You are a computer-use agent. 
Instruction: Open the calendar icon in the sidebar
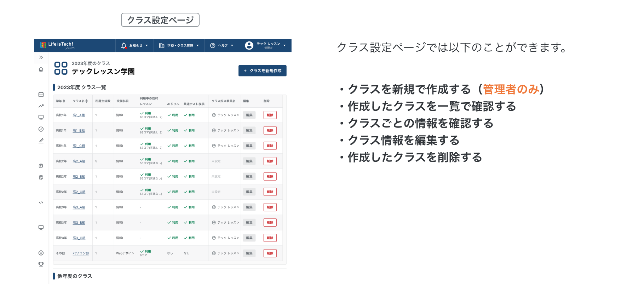click(41, 95)
